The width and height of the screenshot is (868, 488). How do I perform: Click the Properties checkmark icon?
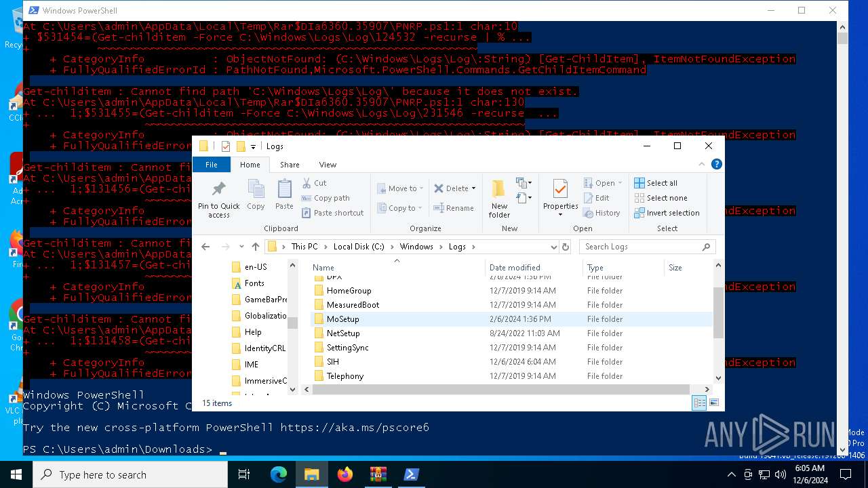point(560,189)
